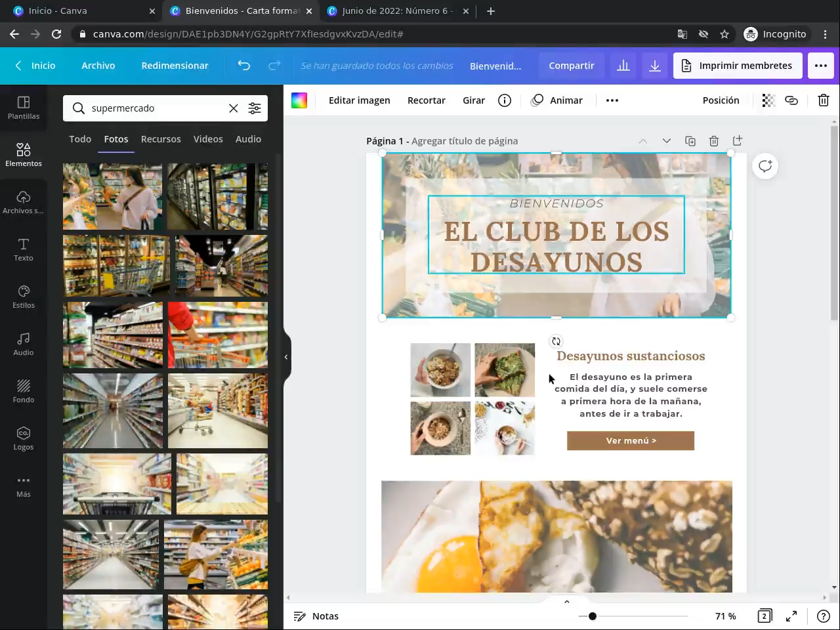This screenshot has height=630, width=840.
Task: Open the Posición options
Action: [x=721, y=100]
